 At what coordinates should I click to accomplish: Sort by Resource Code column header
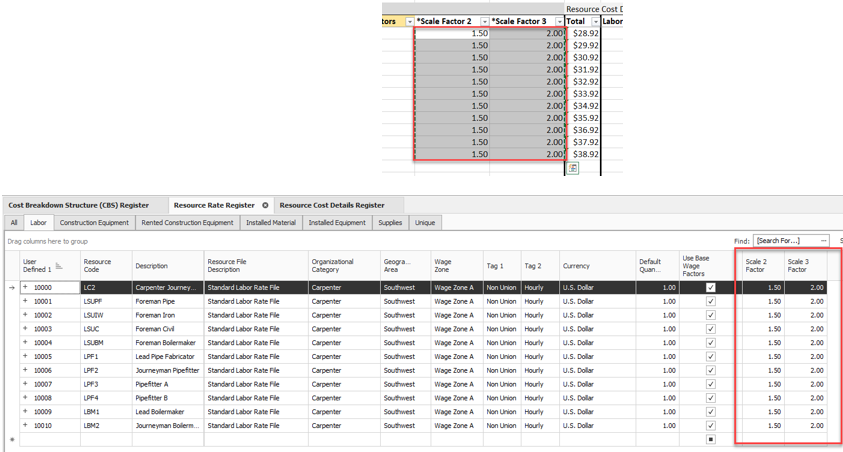click(106, 266)
